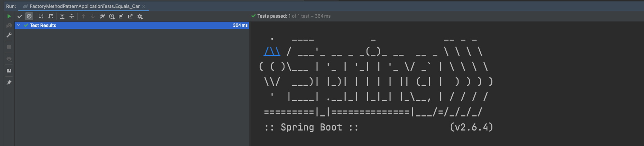This screenshot has height=146, width=644.
Task: Toggle Show Ignored tests circle-slash icon
Action: pos(29,16)
